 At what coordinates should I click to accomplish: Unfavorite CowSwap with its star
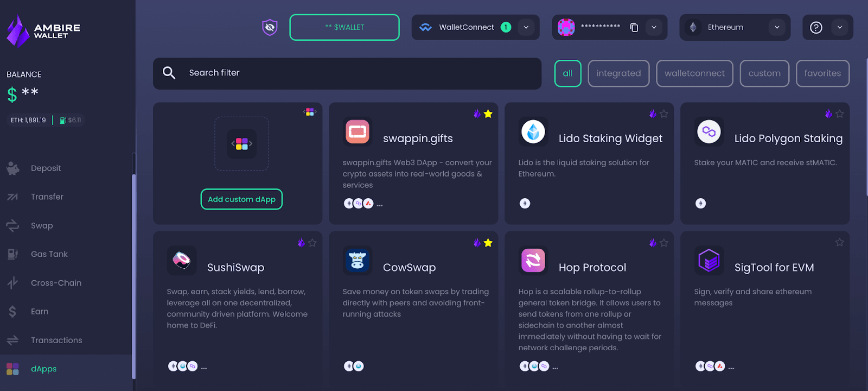pos(488,243)
